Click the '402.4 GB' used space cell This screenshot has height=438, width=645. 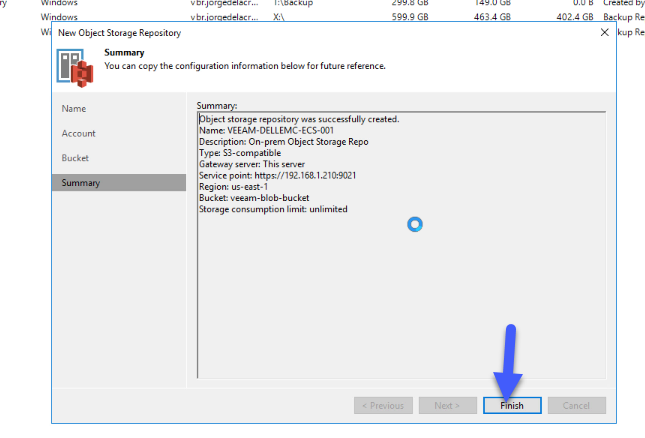coord(575,17)
